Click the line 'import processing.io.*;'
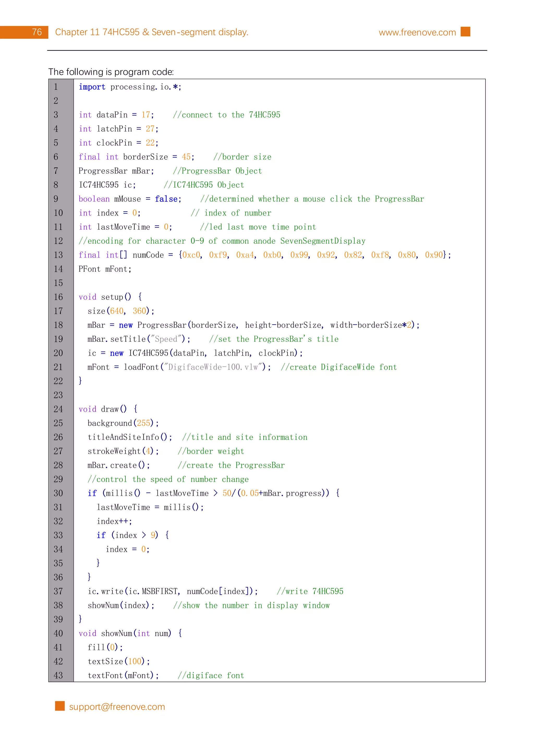The width and height of the screenshot is (534, 756). click(x=130, y=87)
